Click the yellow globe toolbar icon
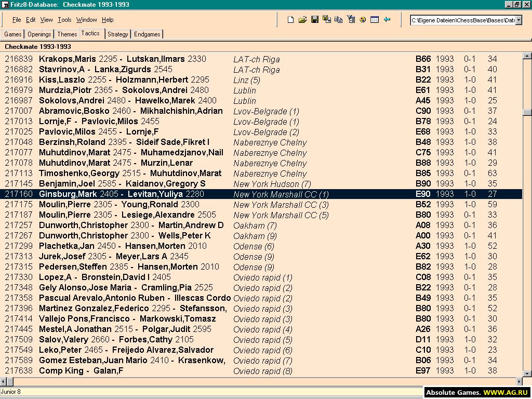 coord(363,20)
